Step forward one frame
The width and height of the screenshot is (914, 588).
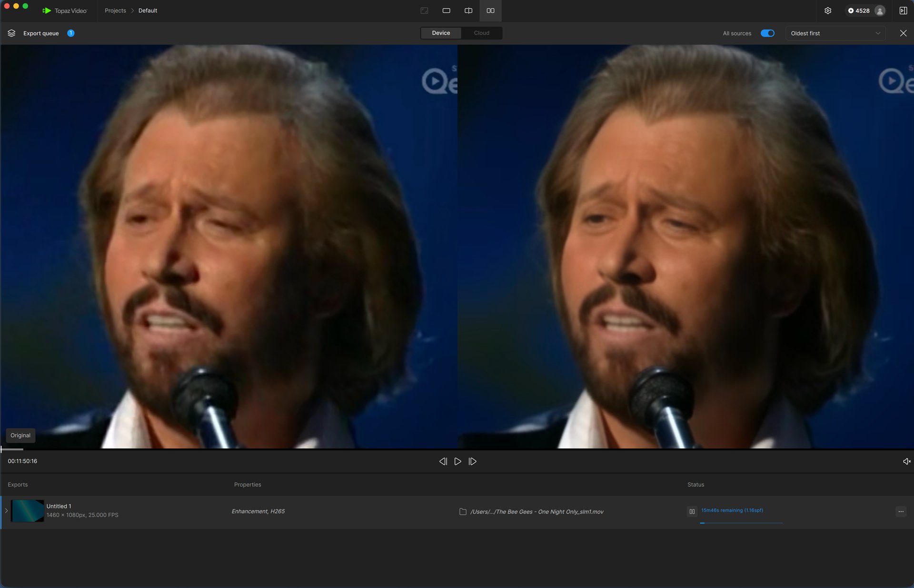[472, 461]
